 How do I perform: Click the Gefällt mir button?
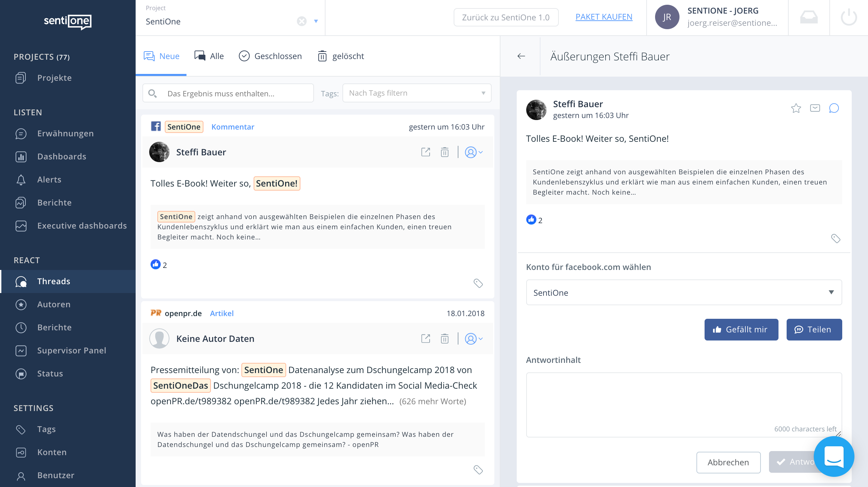coord(741,329)
